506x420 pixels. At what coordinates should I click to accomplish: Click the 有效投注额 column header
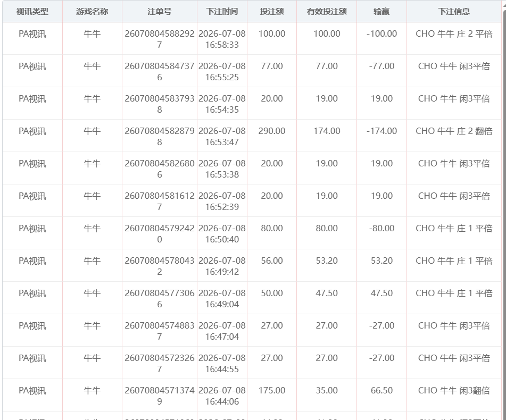pos(327,12)
